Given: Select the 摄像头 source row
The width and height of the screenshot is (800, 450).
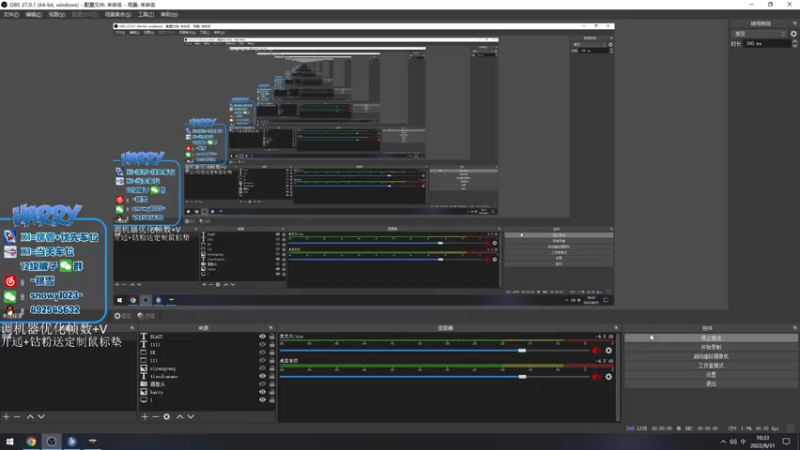Looking at the screenshot, I should pos(207,384).
